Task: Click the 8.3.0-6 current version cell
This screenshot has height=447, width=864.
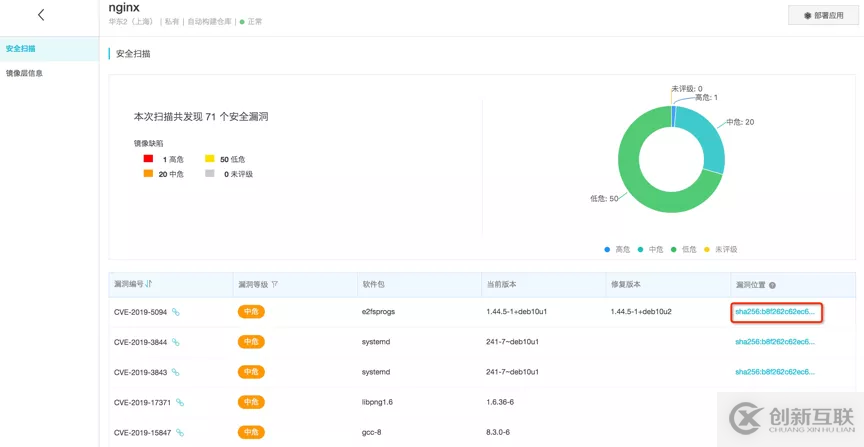Action: tap(497, 433)
